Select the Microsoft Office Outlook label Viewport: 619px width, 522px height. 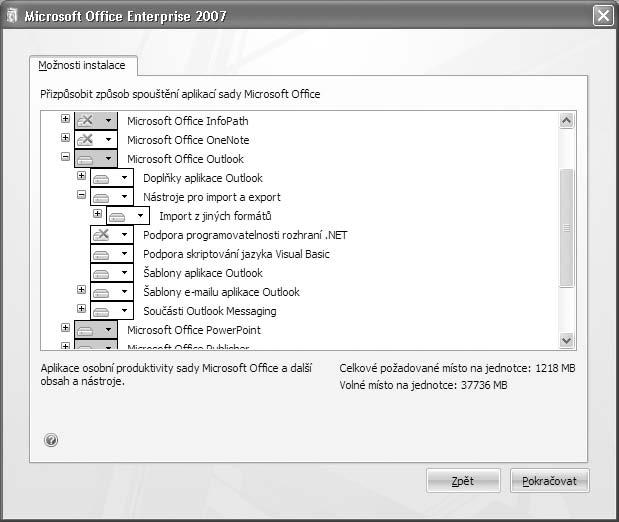point(185,159)
